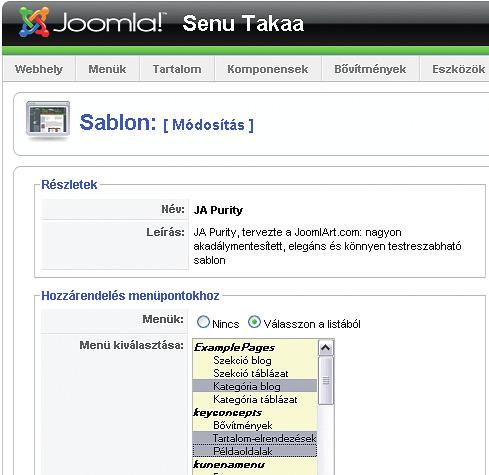This screenshot has height=475, width=489.
Task: Click the ExamplePages group header
Action: tap(234, 347)
